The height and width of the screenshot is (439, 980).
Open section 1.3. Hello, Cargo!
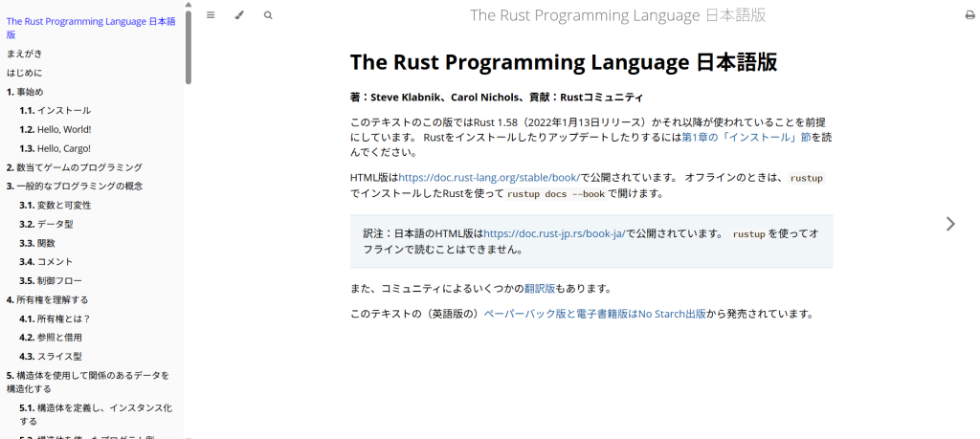coord(56,148)
